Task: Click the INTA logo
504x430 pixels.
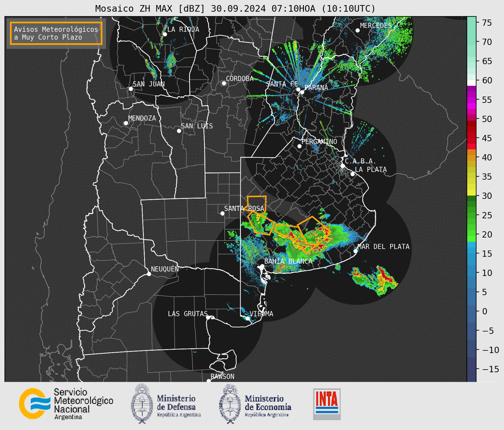Action: tap(327, 404)
